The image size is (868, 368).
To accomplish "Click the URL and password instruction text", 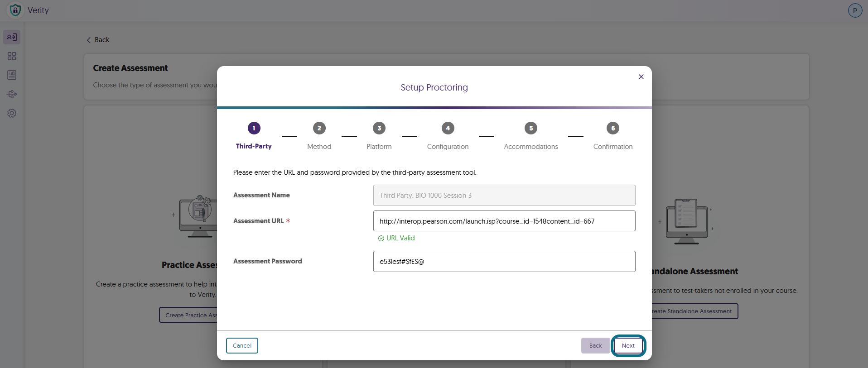I will 355,172.
